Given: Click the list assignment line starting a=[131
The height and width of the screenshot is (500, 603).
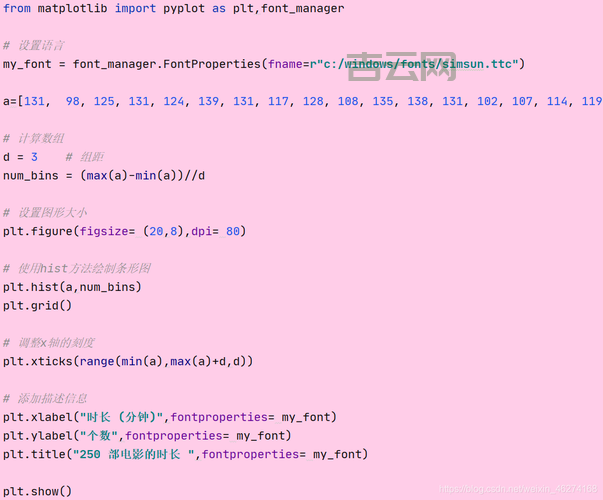Looking at the screenshot, I should 300,102.
